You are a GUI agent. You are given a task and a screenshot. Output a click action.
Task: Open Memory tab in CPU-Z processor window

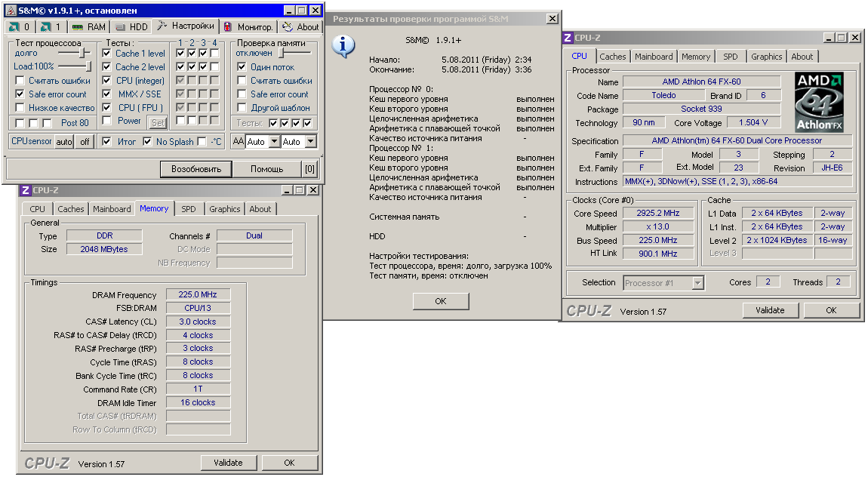pyautogui.click(x=696, y=57)
